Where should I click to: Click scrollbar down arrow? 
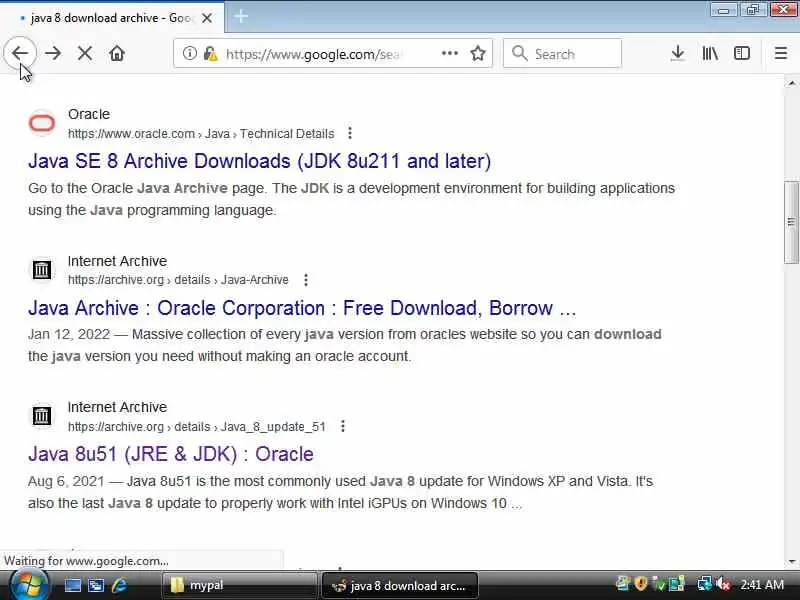(x=791, y=561)
